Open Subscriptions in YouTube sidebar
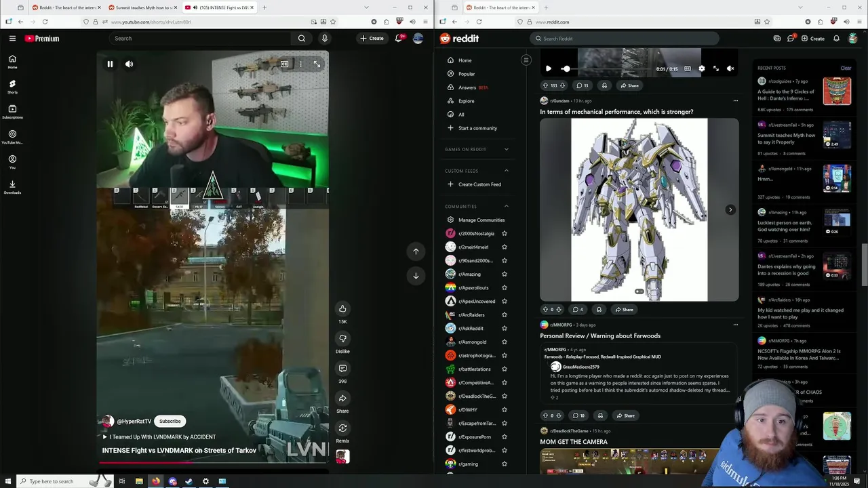Viewport: 868px width, 488px height. [x=12, y=112]
